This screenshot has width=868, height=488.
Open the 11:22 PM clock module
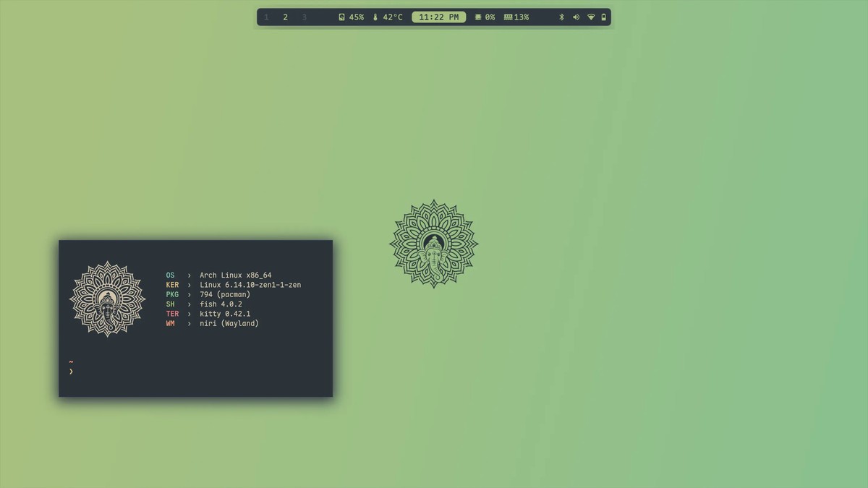click(x=438, y=17)
